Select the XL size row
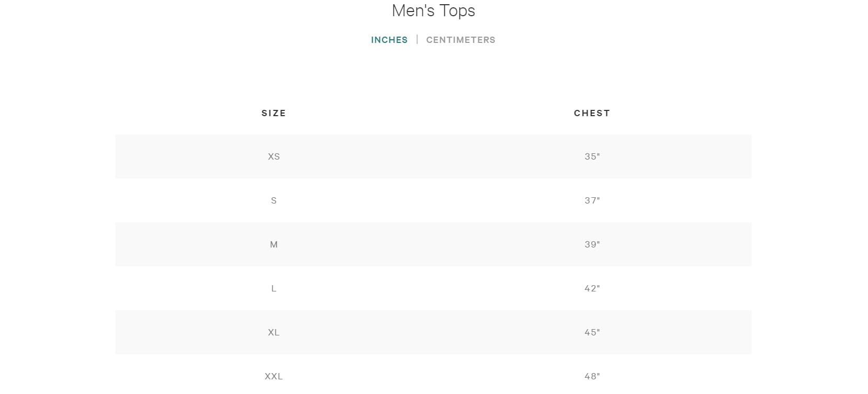This screenshot has height=394, width=868. tap(433, 332)
